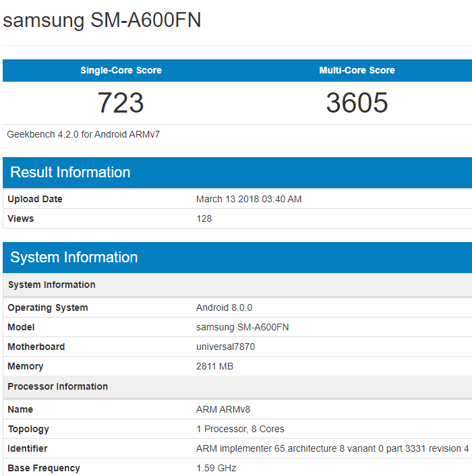Select the Operating System label
The width and height of the screenshot is (472, 476).
[48, 307]
